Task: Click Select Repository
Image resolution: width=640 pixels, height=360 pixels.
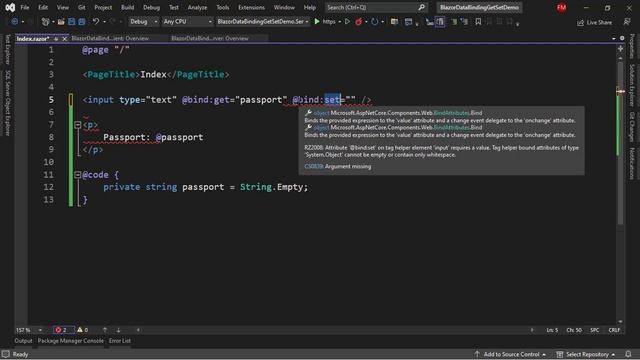Action: coord(586,354)
